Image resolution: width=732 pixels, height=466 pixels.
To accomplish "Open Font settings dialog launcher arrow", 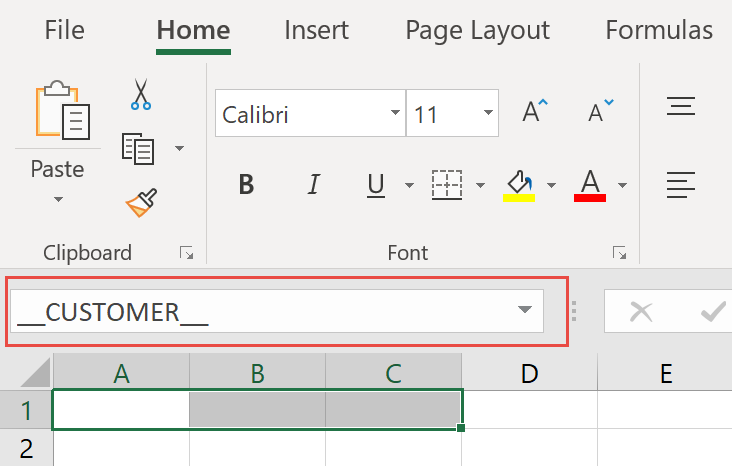I will point(619,253).
